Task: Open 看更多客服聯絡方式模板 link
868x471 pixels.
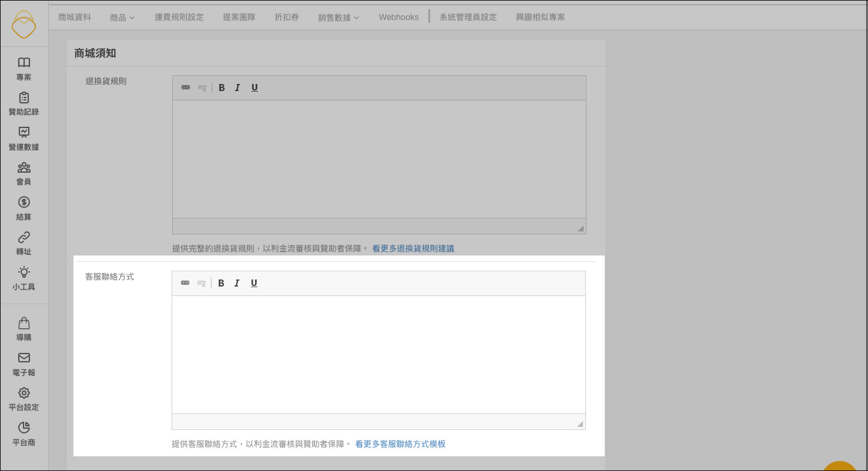Action: click(400, 444)
